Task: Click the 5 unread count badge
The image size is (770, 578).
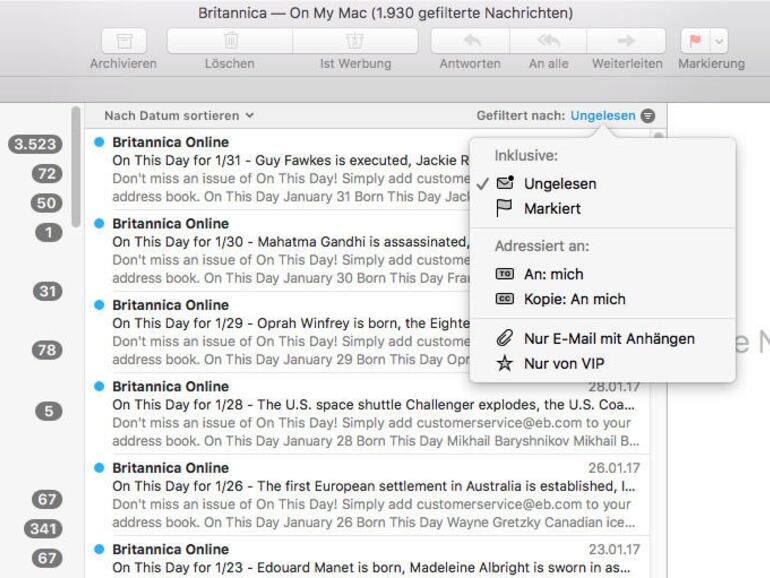Action: pos(49,411)
